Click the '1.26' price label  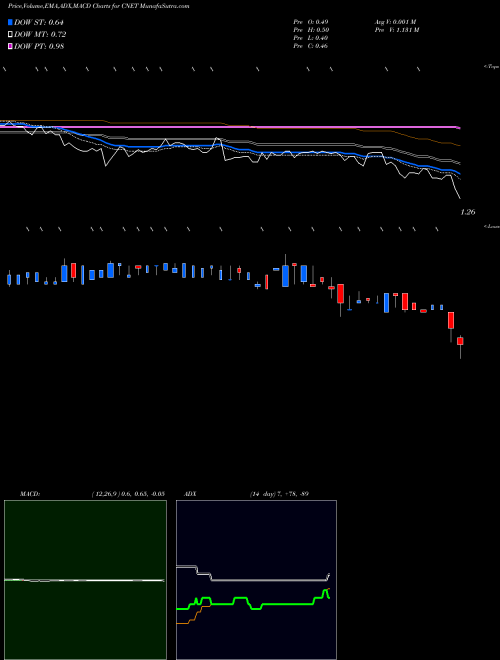468,212
